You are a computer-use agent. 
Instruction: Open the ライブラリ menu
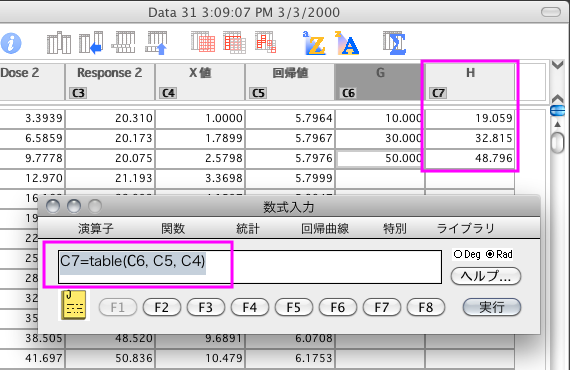(465, 229)
